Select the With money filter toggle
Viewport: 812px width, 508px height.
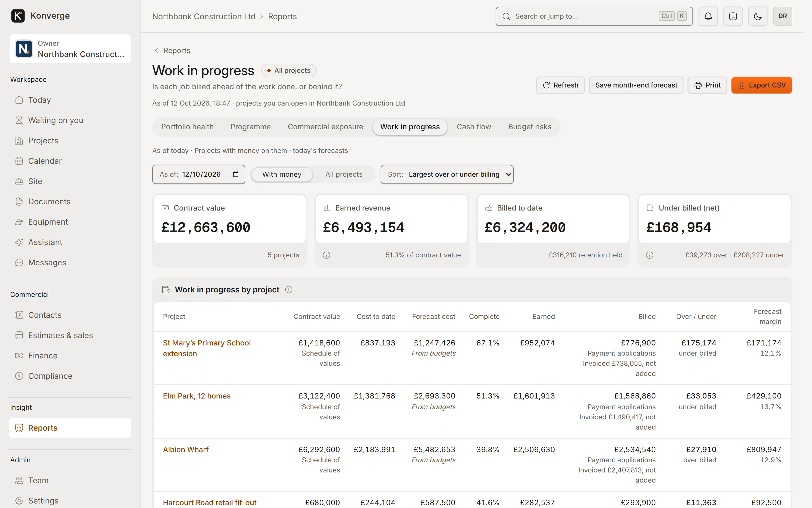(282, 174)
